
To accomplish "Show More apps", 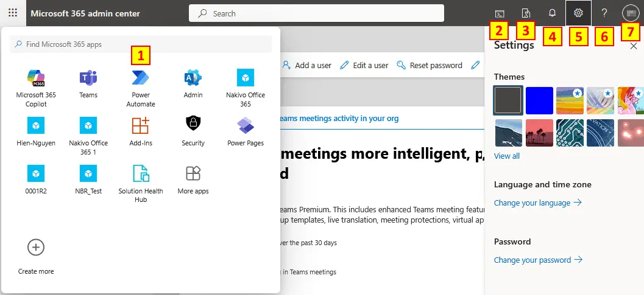I will pyautogui.click(x=193, y=179).
